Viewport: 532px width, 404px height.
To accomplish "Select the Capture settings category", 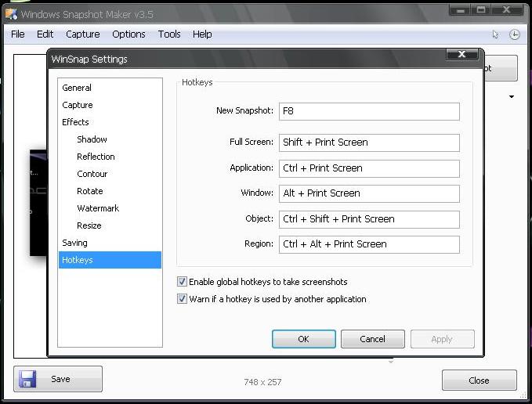I will [110, 105].
